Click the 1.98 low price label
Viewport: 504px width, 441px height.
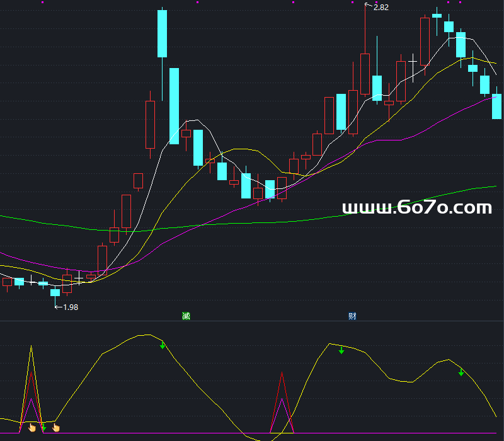[x=71, y=307]
